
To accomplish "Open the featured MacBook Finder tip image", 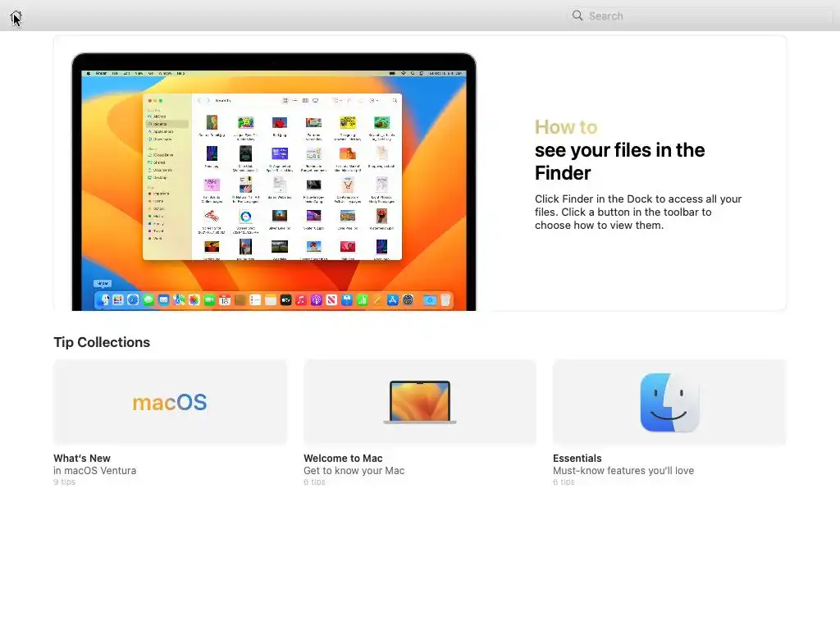I will (x=274, y=181).
